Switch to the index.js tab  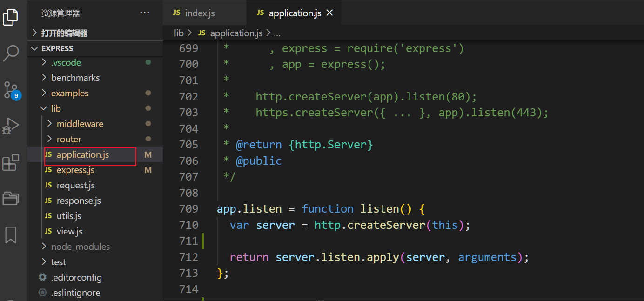(199, 13)
